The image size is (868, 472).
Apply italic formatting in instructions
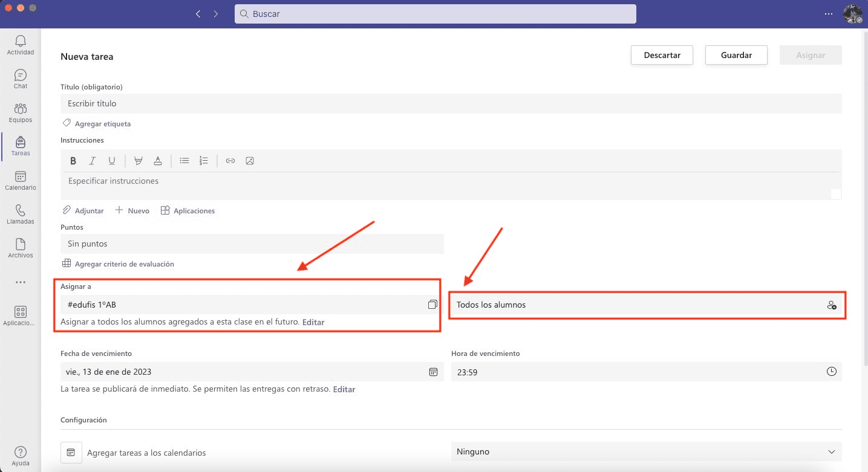(x=93, y=161)
